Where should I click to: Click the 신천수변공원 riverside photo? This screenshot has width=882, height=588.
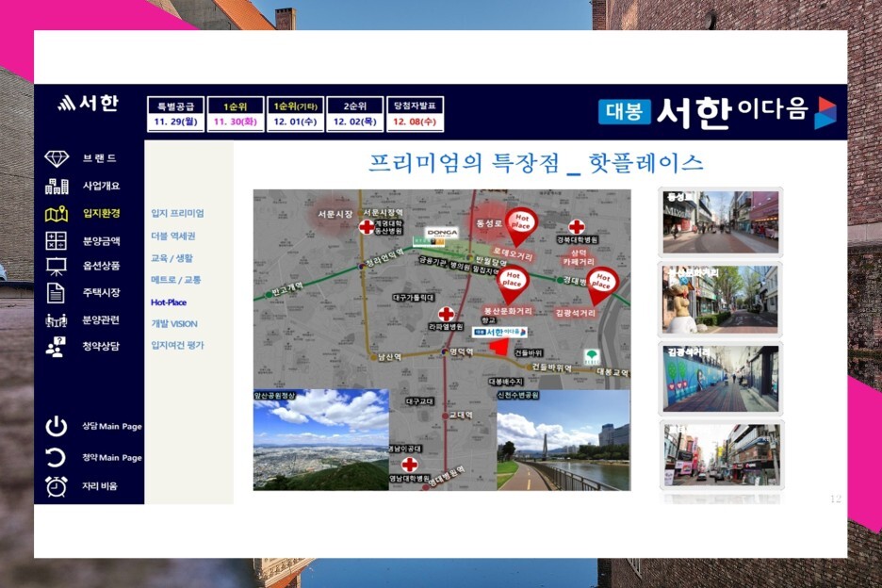(563, 440)
